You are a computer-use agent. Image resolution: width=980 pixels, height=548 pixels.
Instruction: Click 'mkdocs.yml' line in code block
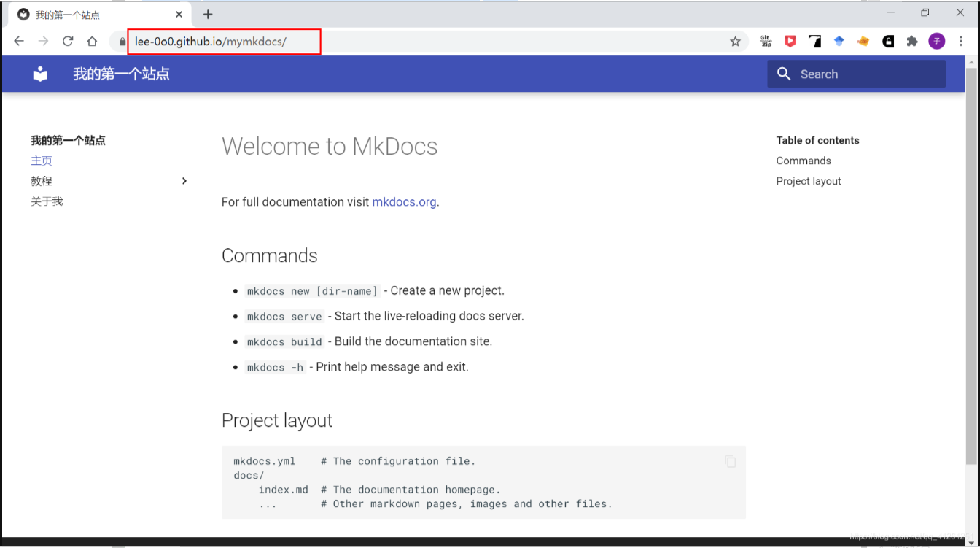click(x=354, y=461)
